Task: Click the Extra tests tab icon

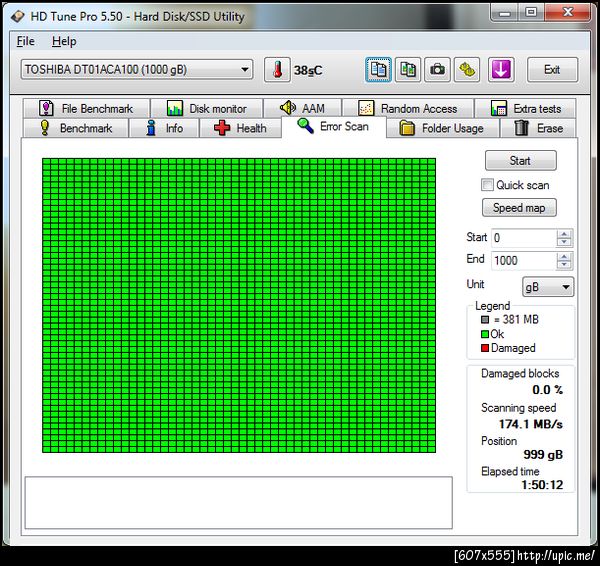Action: 499,108
